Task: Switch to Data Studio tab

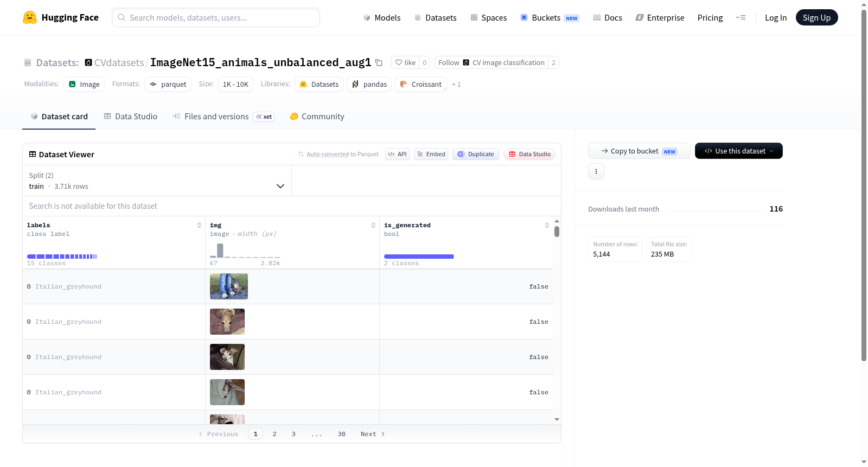Action: tap(131, 116)
